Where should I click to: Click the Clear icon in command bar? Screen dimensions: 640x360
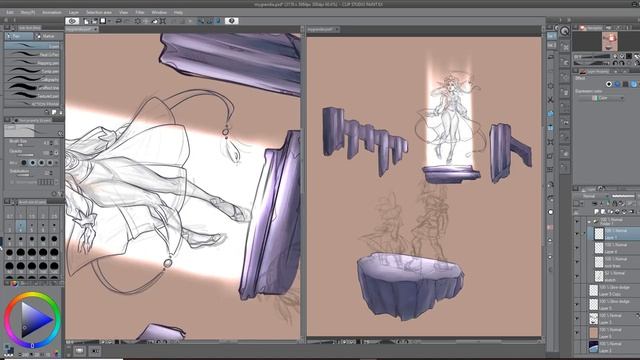138,21
